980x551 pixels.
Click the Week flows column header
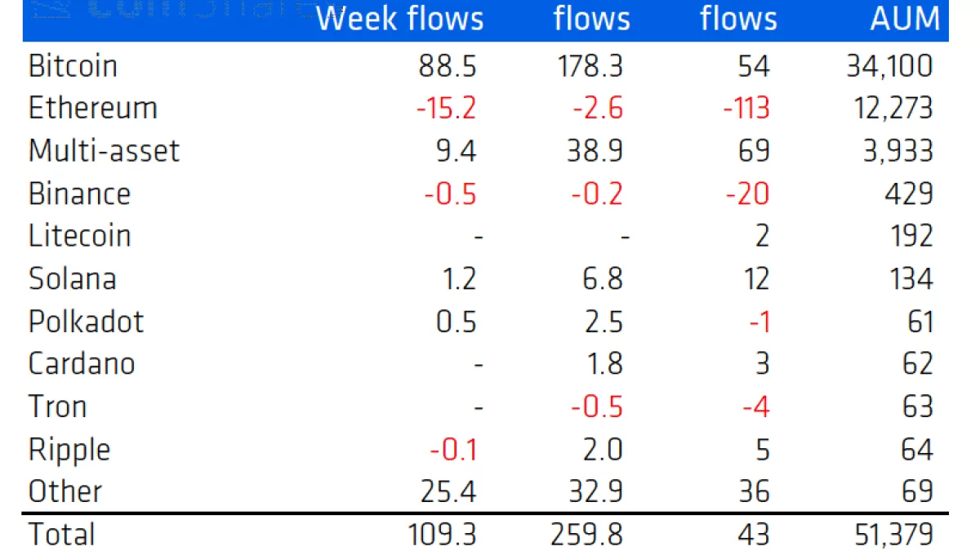pos(400,20)
